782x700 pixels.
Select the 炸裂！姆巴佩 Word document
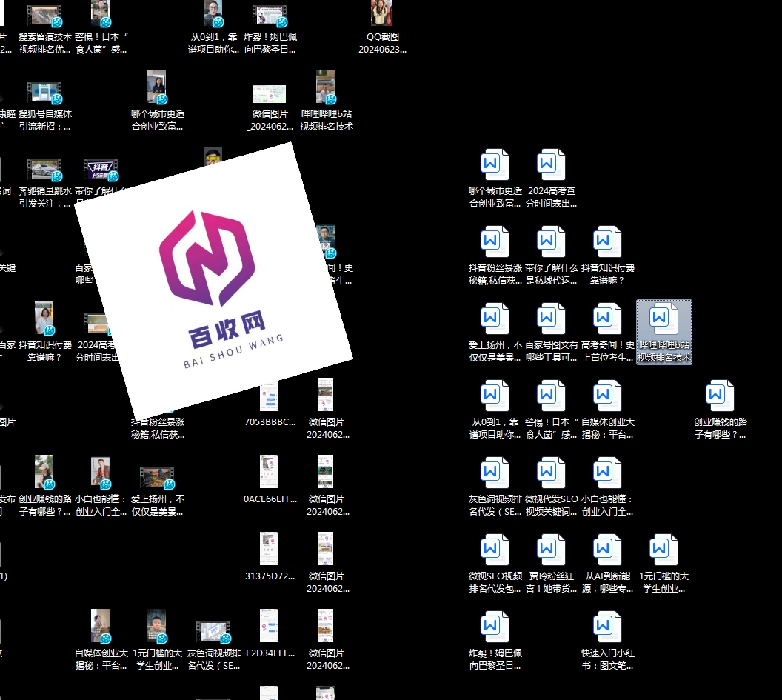(495, 641)
